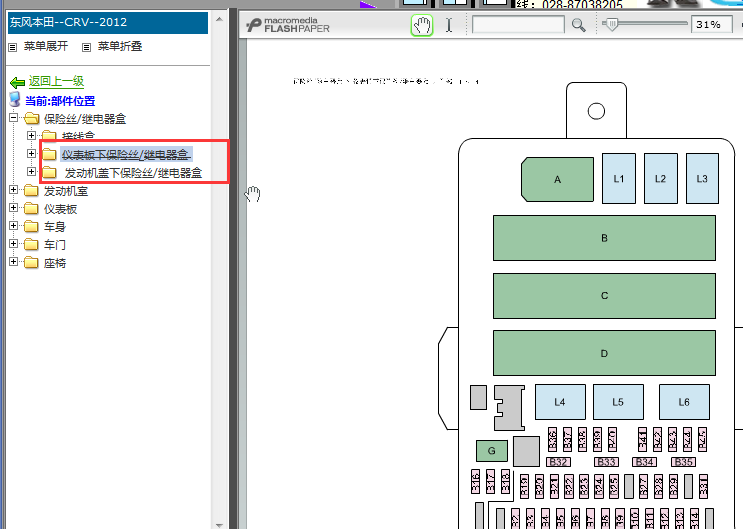Click the 菜单展开 text link
This screenshot has height=529, width=743.
click(46, 46)
